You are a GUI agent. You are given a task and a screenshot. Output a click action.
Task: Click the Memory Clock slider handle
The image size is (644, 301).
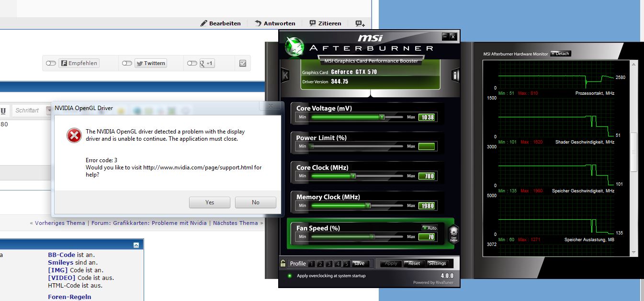[368, 206]
